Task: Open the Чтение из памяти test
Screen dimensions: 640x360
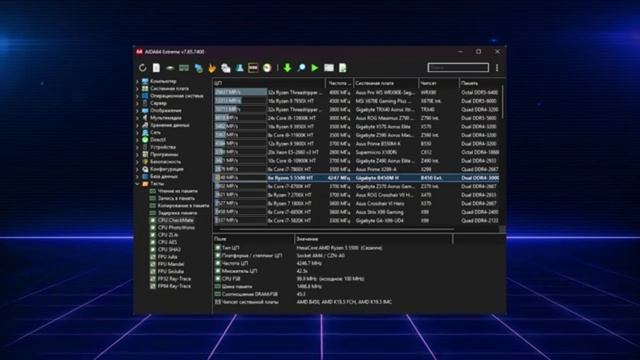Action: pos(178,191)
